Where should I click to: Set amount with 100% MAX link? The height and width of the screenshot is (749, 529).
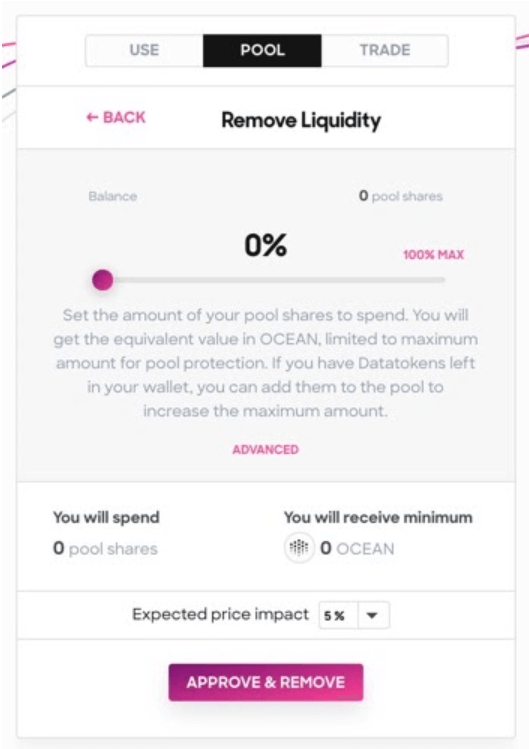pos(433,255)
